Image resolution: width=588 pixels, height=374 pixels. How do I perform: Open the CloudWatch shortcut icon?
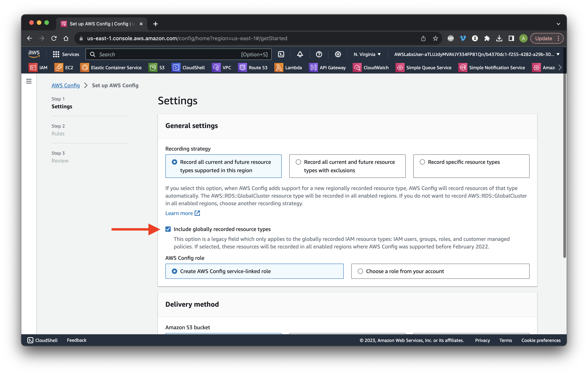[x=357, y=68]
